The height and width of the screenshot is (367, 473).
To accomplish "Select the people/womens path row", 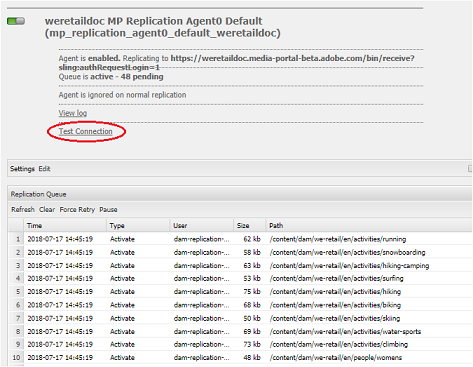I will [240, 358].
